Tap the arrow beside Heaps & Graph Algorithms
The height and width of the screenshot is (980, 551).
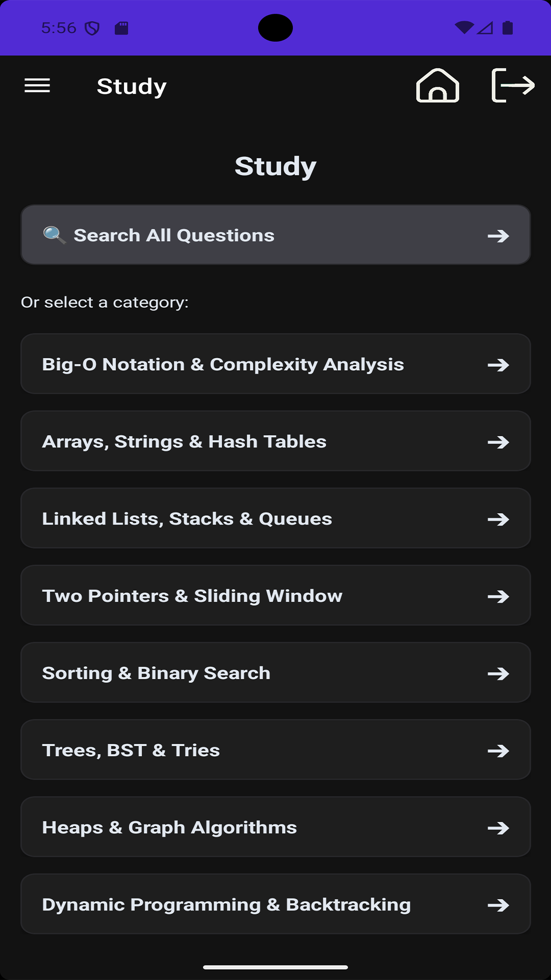pyautogui.click(x=498, y=828)
